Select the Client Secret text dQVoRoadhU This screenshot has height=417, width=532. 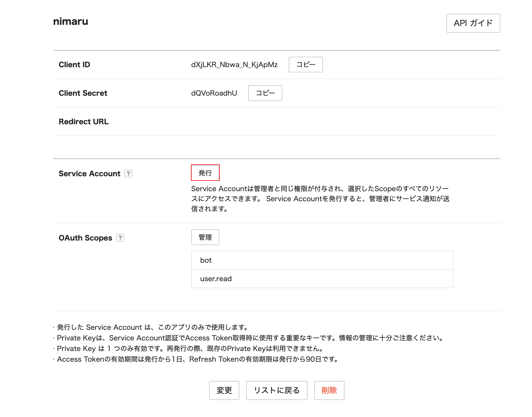(x=214, y=93)
